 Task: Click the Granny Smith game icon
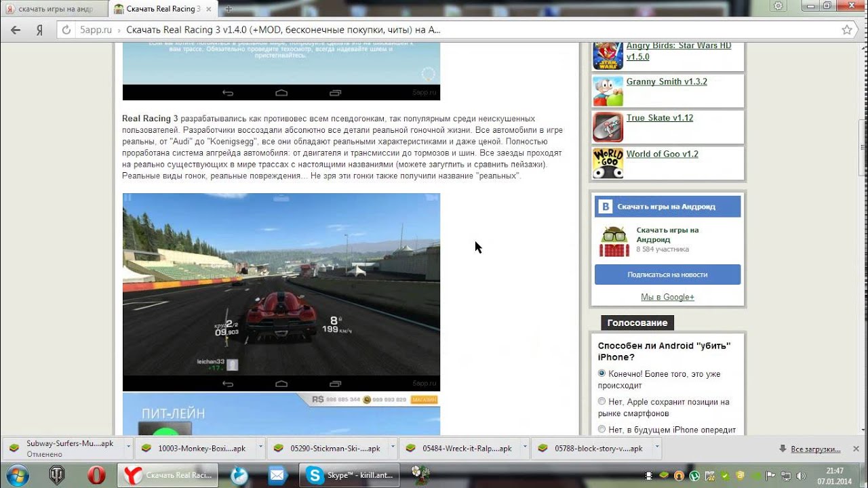point(608,91)
